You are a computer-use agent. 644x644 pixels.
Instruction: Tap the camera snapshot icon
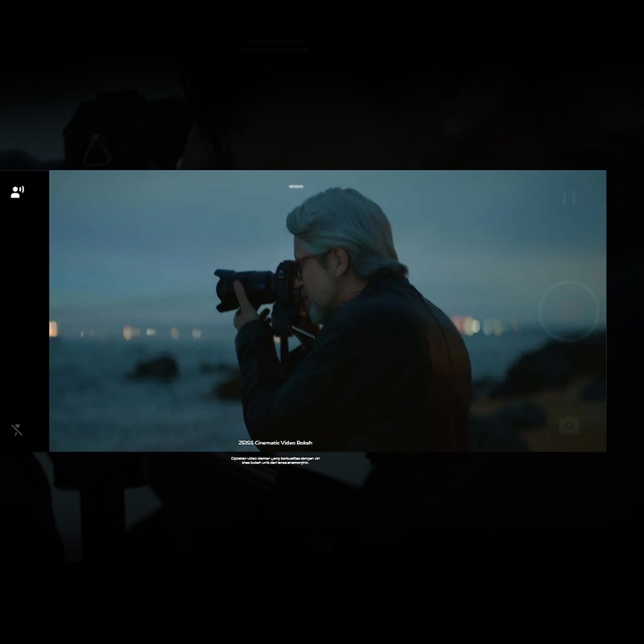pyautogui.click(x=569, y=426)
